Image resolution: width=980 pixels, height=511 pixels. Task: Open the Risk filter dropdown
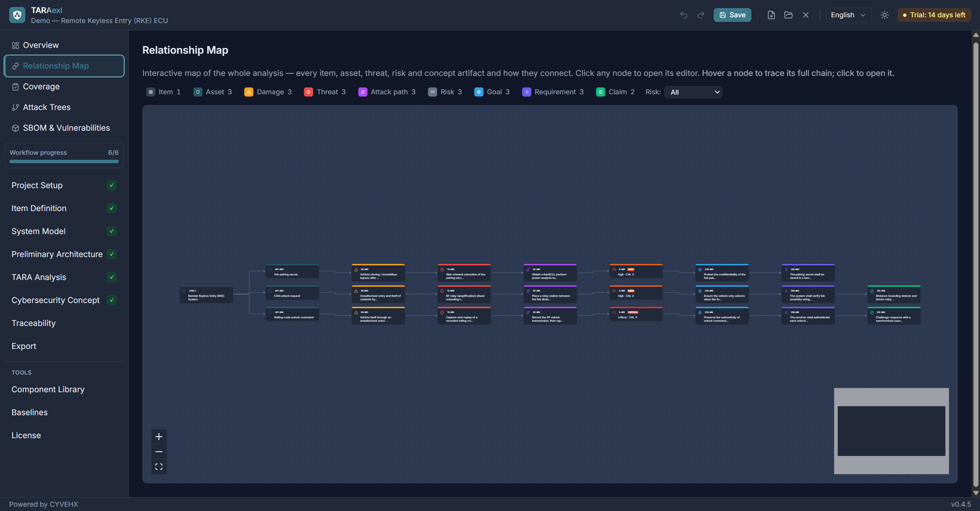(x=693, y=92)
